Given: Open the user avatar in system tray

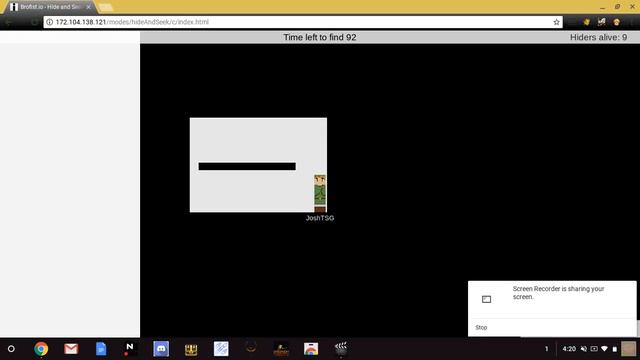Looking at the screenshot, I should 628,349.
